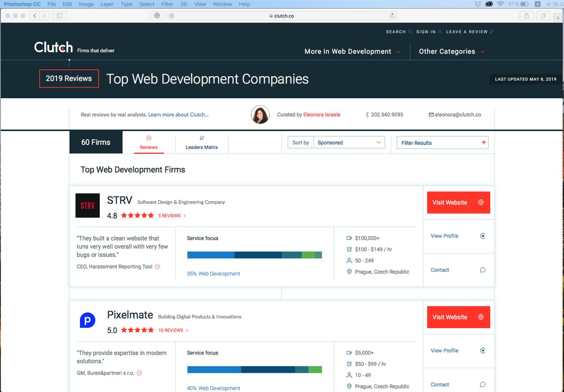Click the Pixelmate logo icon
564x392 pixels.
[x=87, y=320]
